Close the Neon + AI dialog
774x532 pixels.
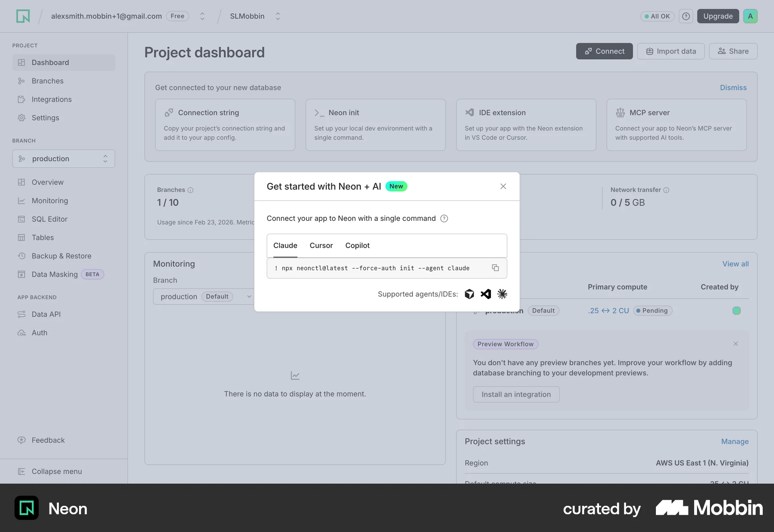pos(503,186)
